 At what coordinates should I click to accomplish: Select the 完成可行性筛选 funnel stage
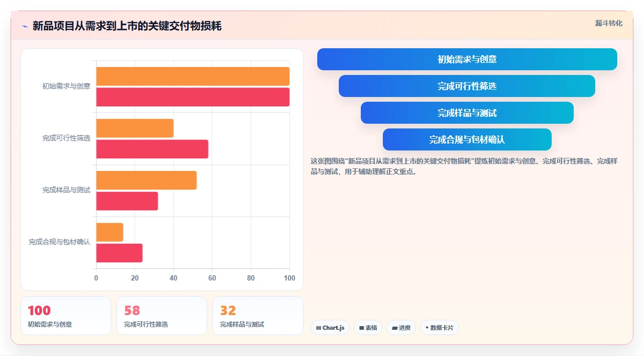tap(467, 86)
